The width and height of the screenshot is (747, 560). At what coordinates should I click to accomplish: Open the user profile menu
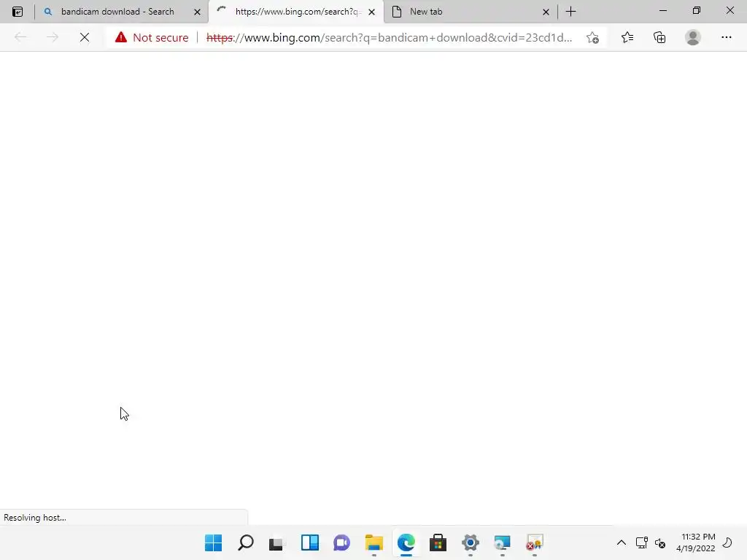693,37
